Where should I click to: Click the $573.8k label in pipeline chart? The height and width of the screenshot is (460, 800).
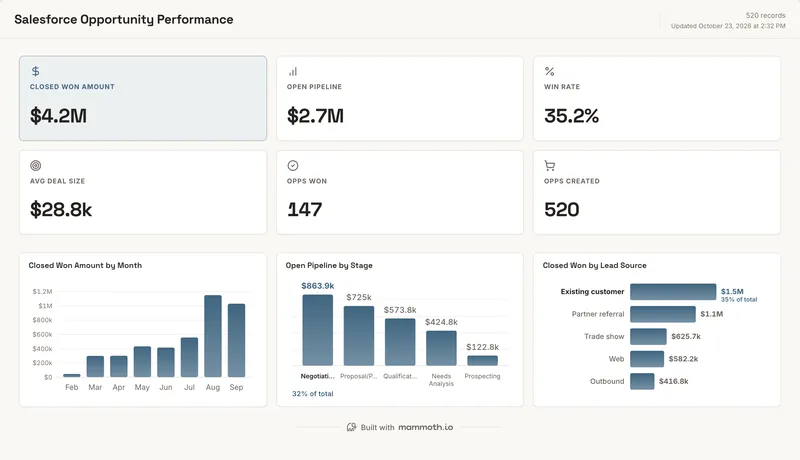tap(401, 310)
